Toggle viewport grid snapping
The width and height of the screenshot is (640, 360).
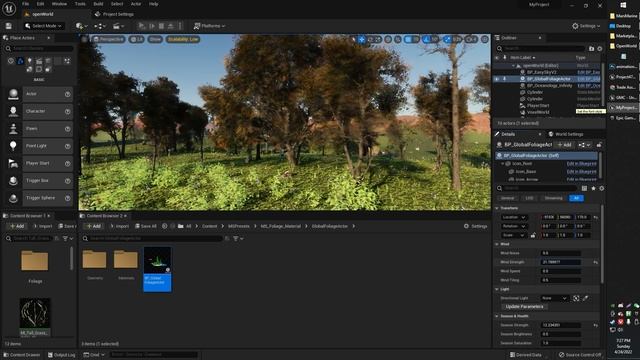pyautogui.click(x=409, y=39)
